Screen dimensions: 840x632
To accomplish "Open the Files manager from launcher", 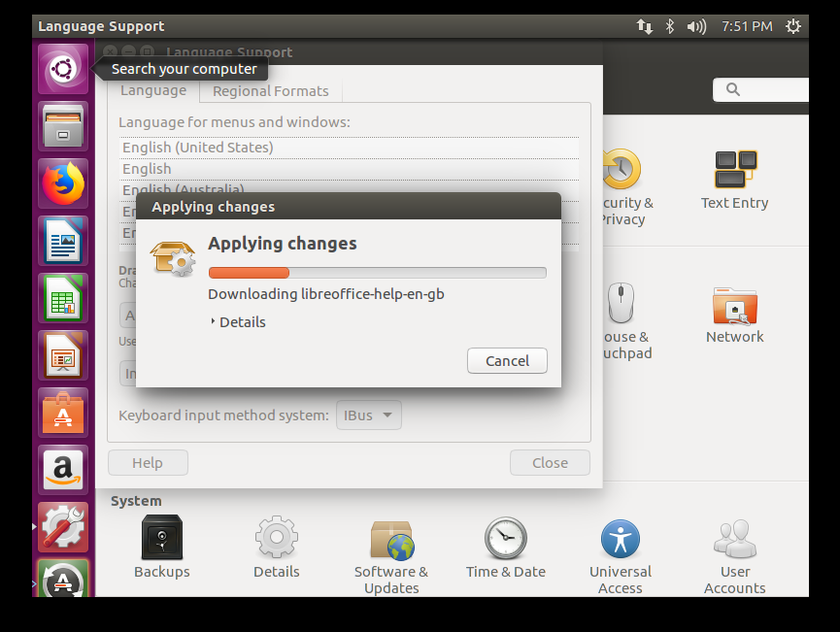I will pos(63,126).
